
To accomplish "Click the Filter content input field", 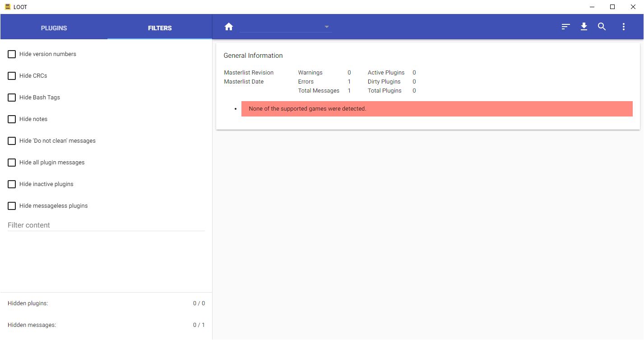I will pyautogui.click(x=106, y=225).
